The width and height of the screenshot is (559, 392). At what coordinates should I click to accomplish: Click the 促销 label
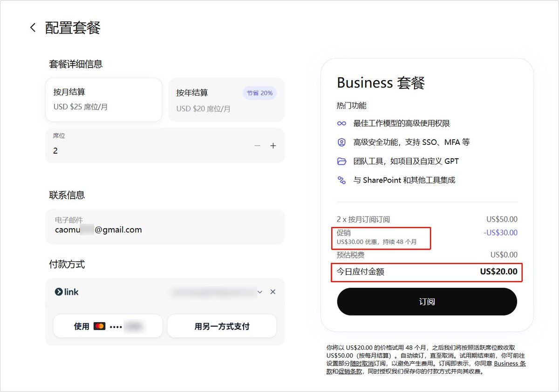point(344,232)
